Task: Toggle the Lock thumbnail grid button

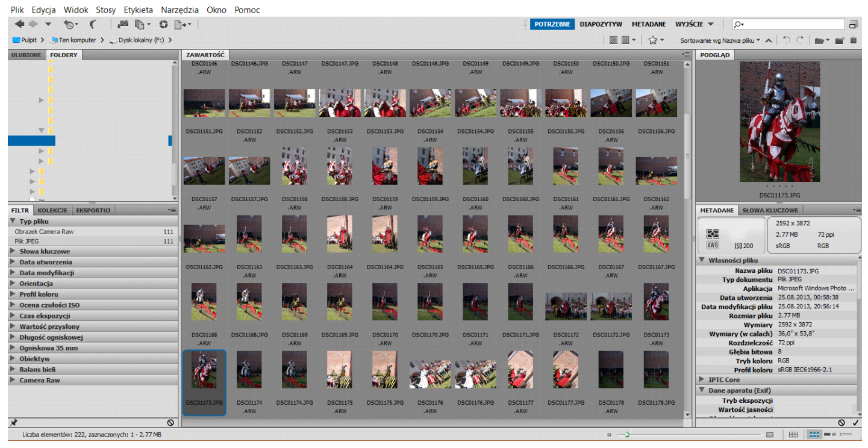Action: 793,434
